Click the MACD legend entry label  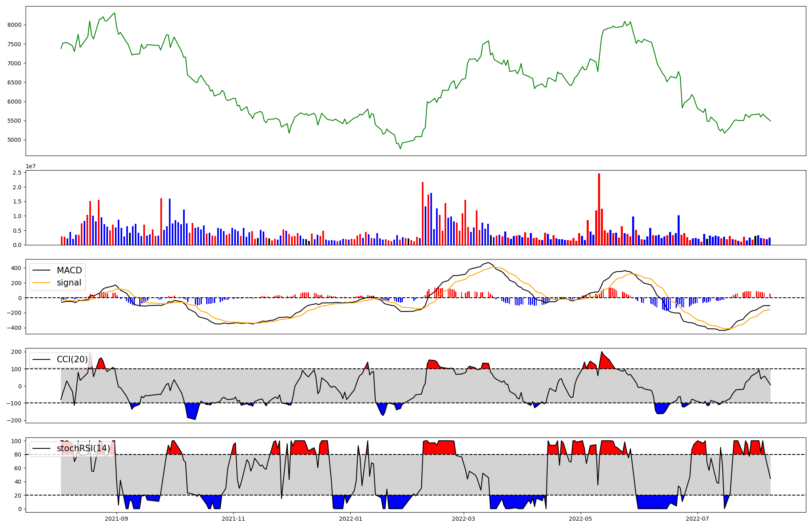[69, 270]
